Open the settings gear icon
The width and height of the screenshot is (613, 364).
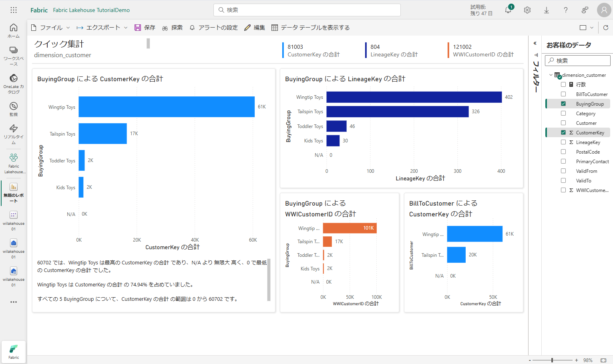click(527, 10)
